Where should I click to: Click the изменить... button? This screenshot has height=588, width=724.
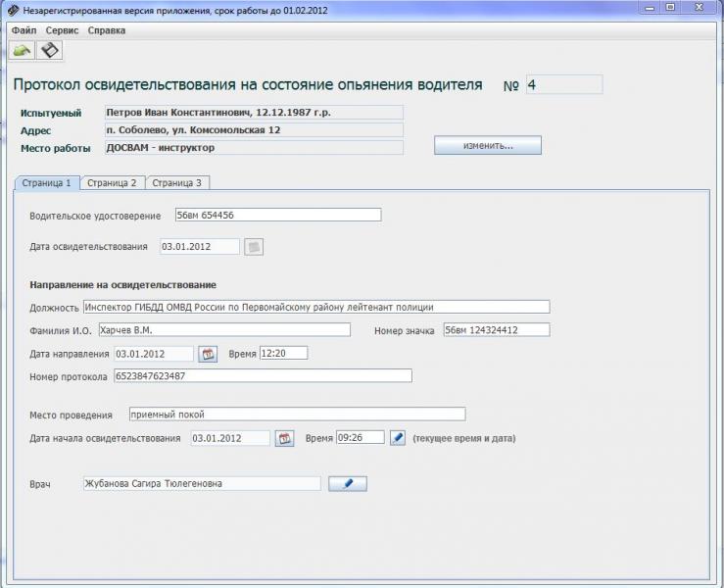pos(488,145)
